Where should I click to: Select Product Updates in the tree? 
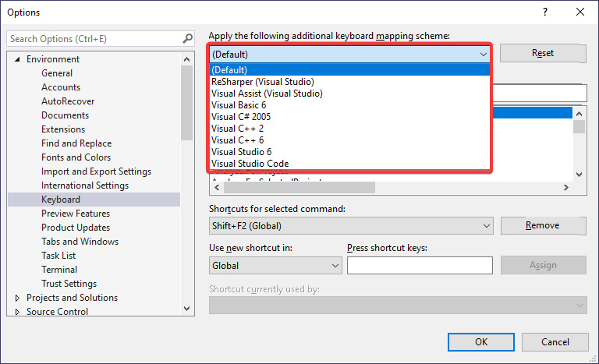(76, 228)
